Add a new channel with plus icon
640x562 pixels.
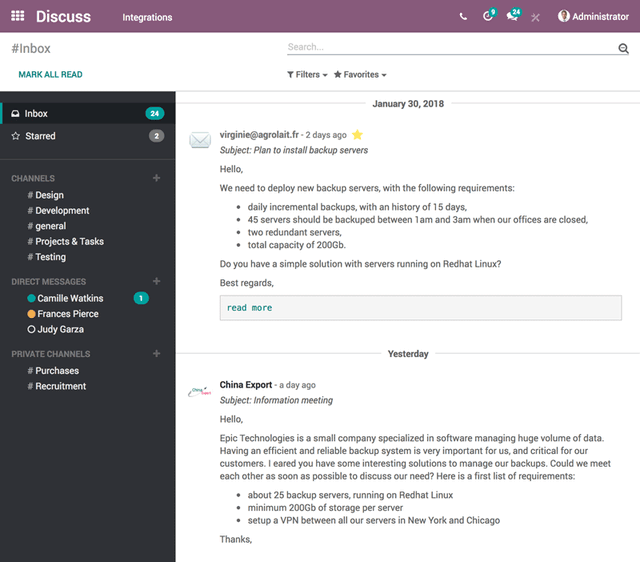(156, 178)
